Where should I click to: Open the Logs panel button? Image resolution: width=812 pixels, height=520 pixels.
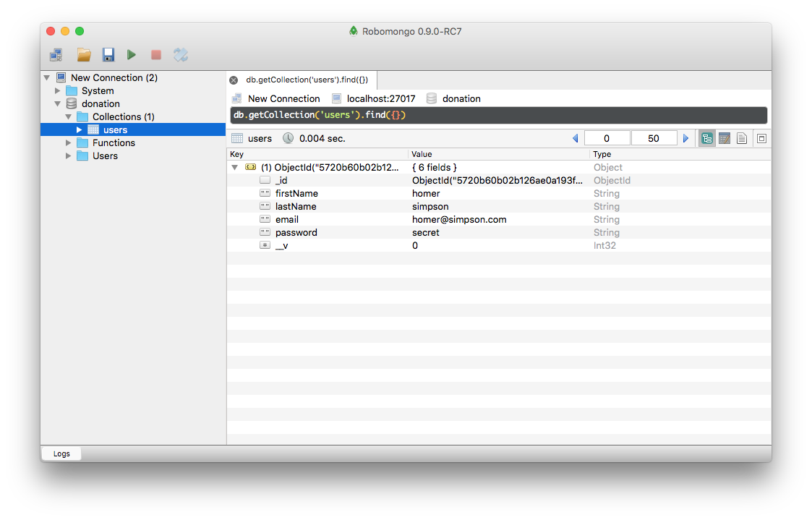61,453
